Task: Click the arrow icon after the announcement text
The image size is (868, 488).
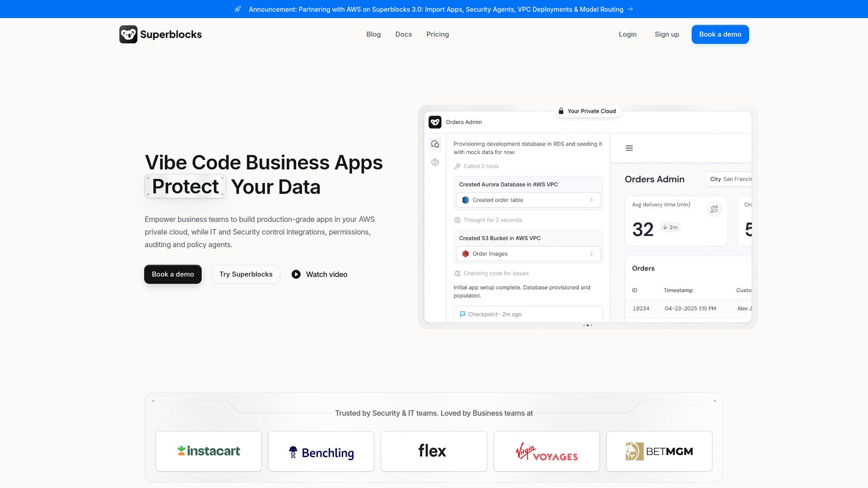Action: (631, 9)
